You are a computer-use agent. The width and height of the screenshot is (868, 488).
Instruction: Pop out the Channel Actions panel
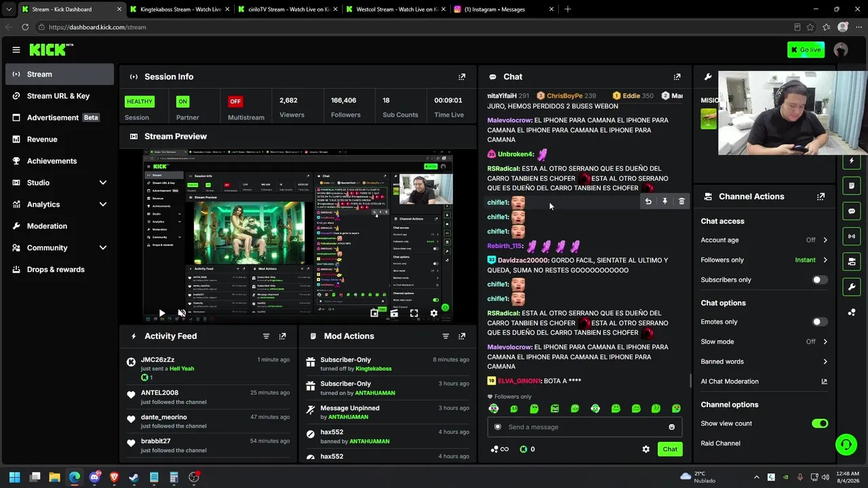tap(821, 197)
